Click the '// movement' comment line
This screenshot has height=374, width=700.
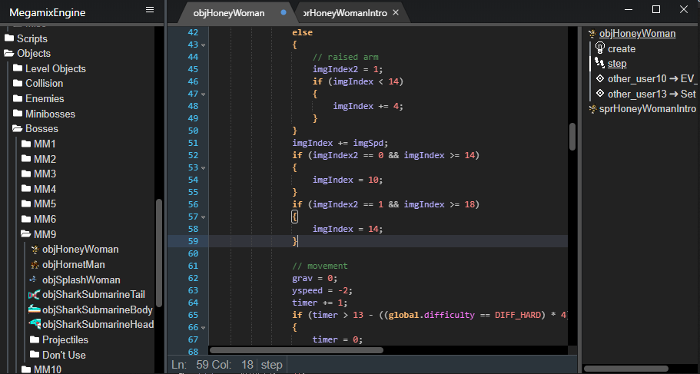[320, 266]
